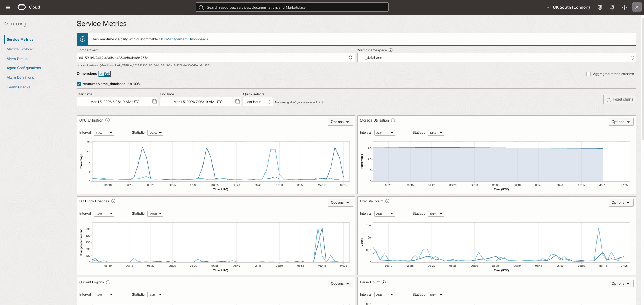Click DB Block Changes info icon
The width and height of the screenshot is (644, 305).
(113, 201)
